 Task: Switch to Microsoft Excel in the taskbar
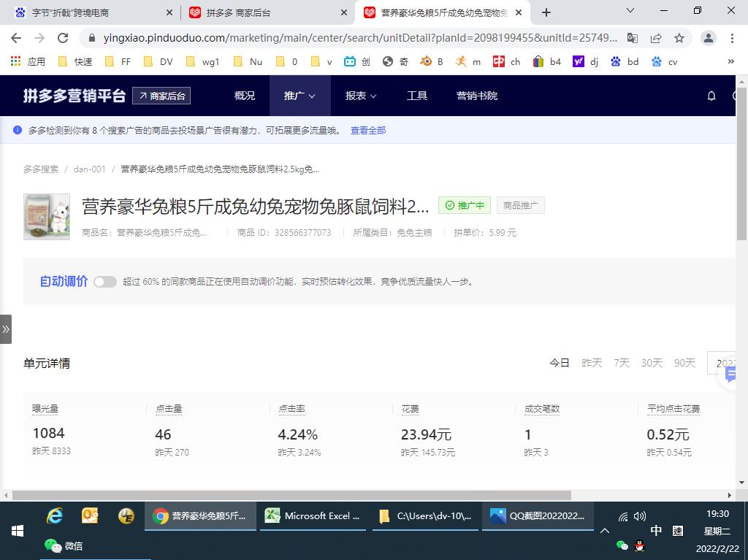[x=312, y=515]
